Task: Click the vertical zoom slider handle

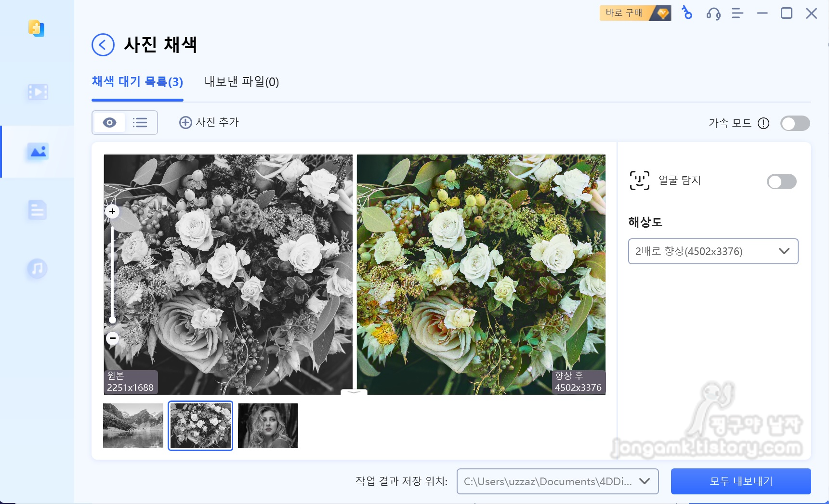Action: pyautogui.click(x=112, y=320)
